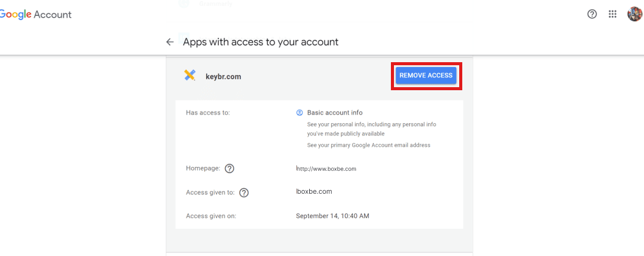Open the Google apps grid launcher
Screen dimensions: 644x256
pos(613,15)
